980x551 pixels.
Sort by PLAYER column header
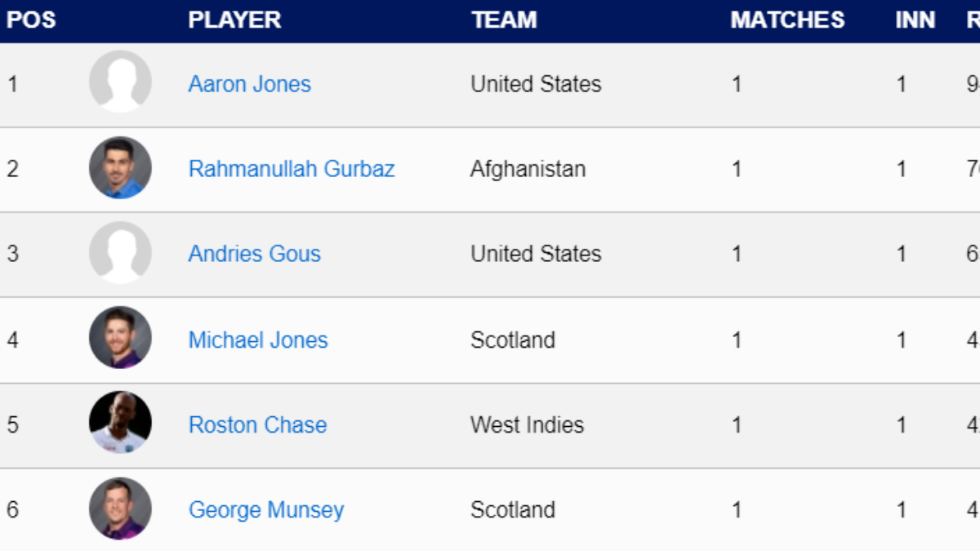[x=234, y=20]
